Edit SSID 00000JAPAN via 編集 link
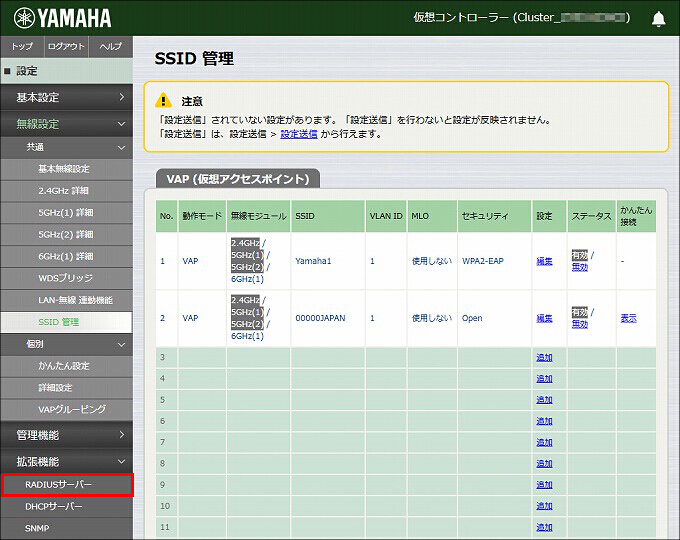Image resolution: width=680 pixels, height=540 pixels. pos(544,318)
